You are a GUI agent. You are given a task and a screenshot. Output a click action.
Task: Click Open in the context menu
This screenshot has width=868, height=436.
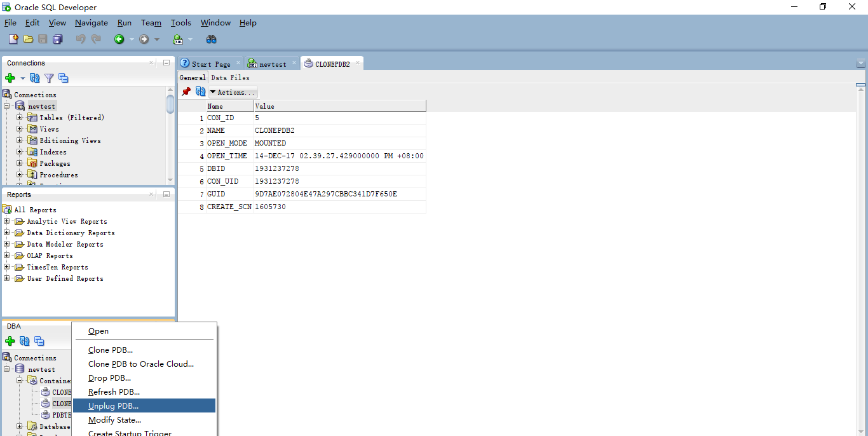(144, 331)
